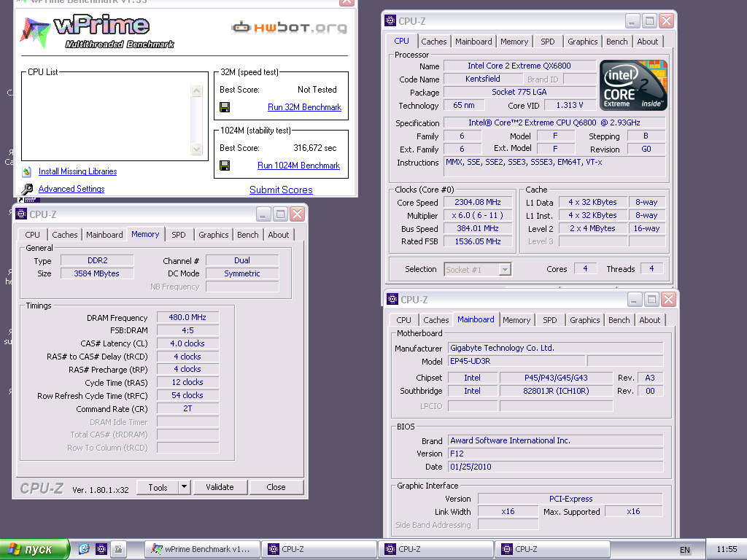Screen dimensions: 747x560
Task: Click EN language indicator in tray
Action: pyautogui.click(x=684, y=550)
